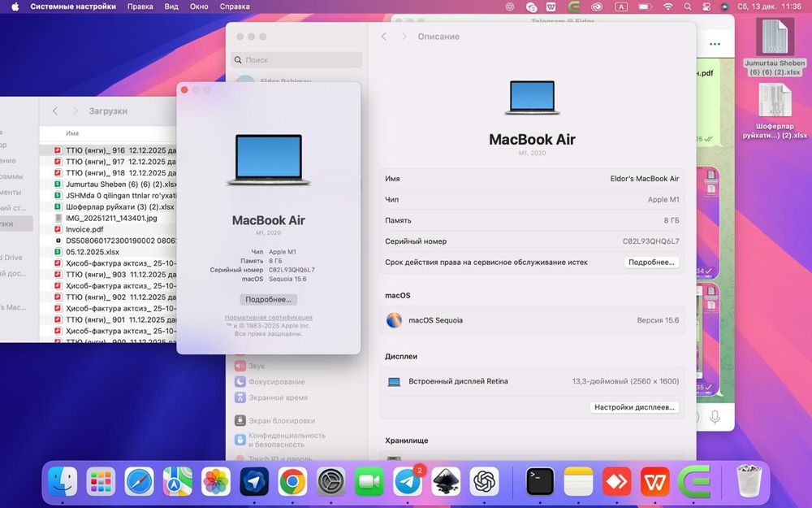Go back in the System Settings Описание pane

384,37
